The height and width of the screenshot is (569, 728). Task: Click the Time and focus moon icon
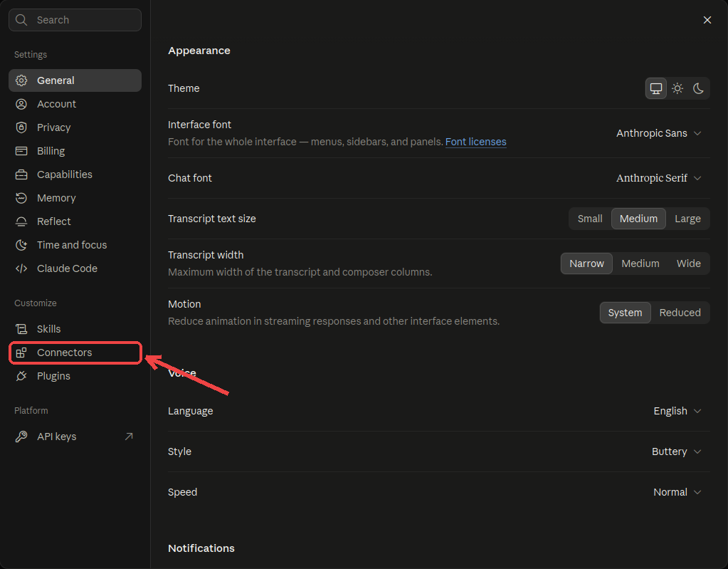(21, 245)
